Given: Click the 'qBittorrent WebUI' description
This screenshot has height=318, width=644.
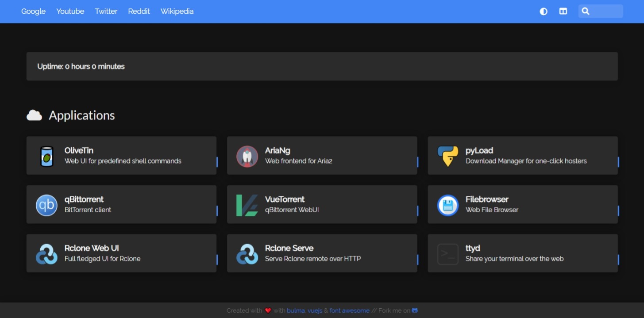Looking at the screenshot, I should 292,210.
